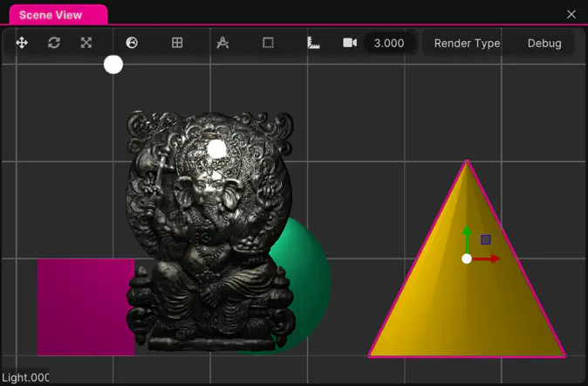Click the camera icon in toolbar
This screenshot has width=588, height=386.
(x=350, y=43)
